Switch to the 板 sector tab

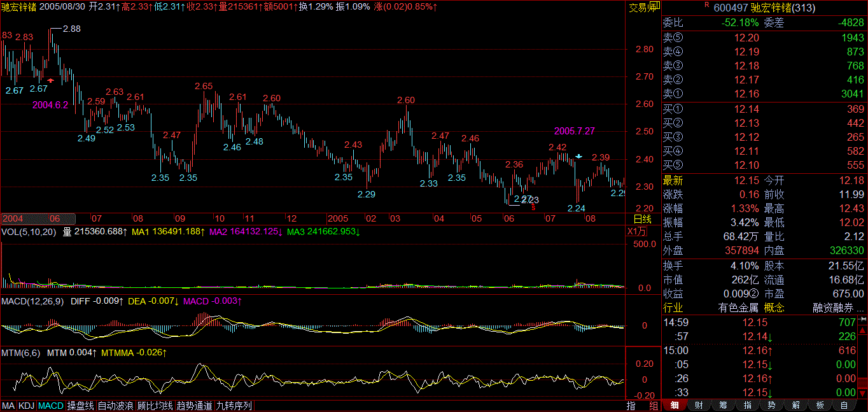(x=820, y=405)
